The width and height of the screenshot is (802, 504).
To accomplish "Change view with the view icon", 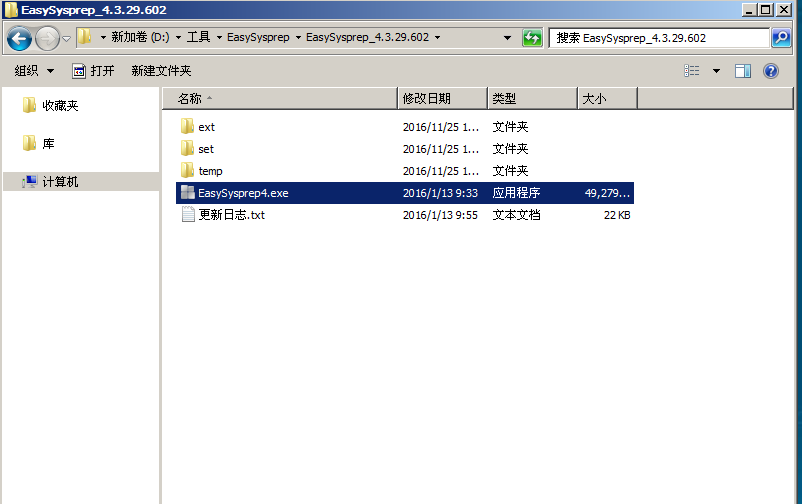I will pos(692,71).
